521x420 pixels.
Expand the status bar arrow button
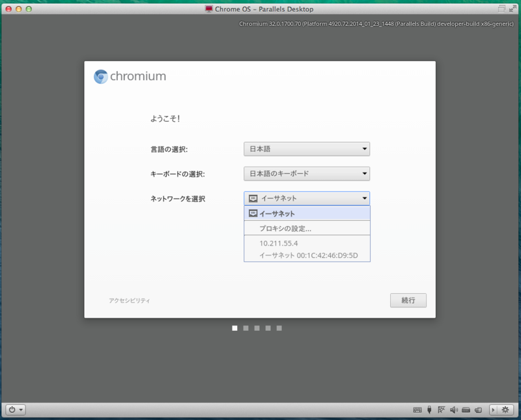tap(493, 410)
